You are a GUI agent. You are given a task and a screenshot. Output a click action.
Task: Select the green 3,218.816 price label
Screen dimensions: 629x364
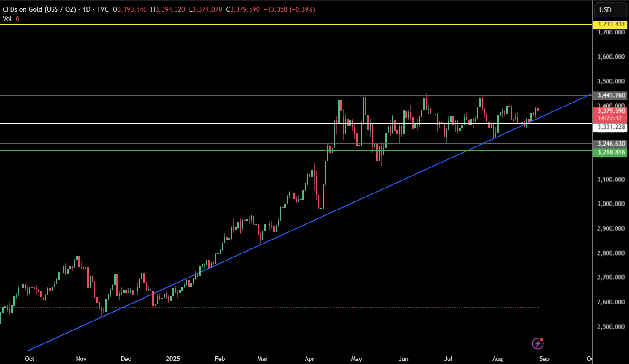pos(610,153)
